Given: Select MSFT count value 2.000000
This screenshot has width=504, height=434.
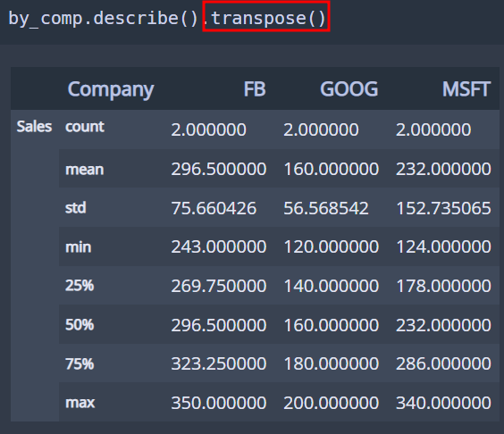Looking at the screenshot, I should tap(433, 130).
